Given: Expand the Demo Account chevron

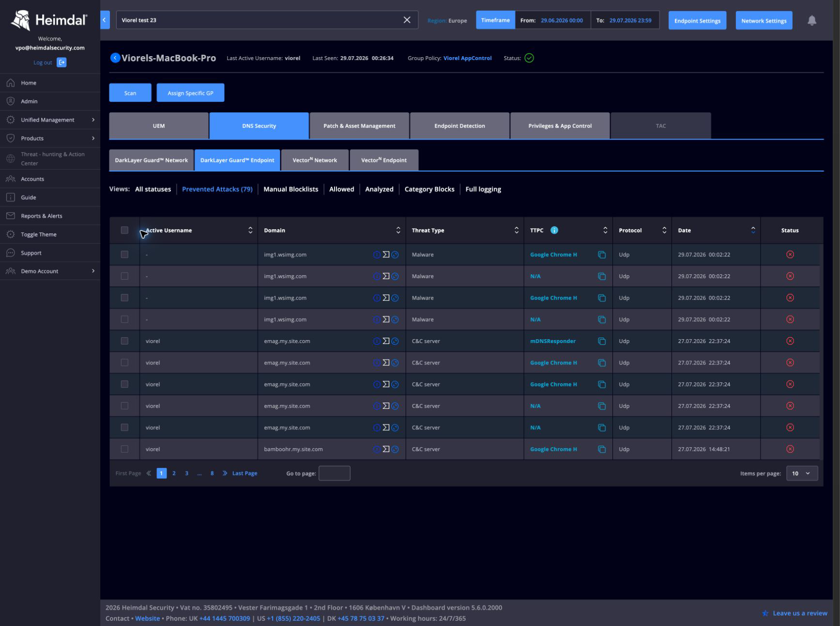Looking at the screenshot, I should pyautogui.click(x=93, y=271).
